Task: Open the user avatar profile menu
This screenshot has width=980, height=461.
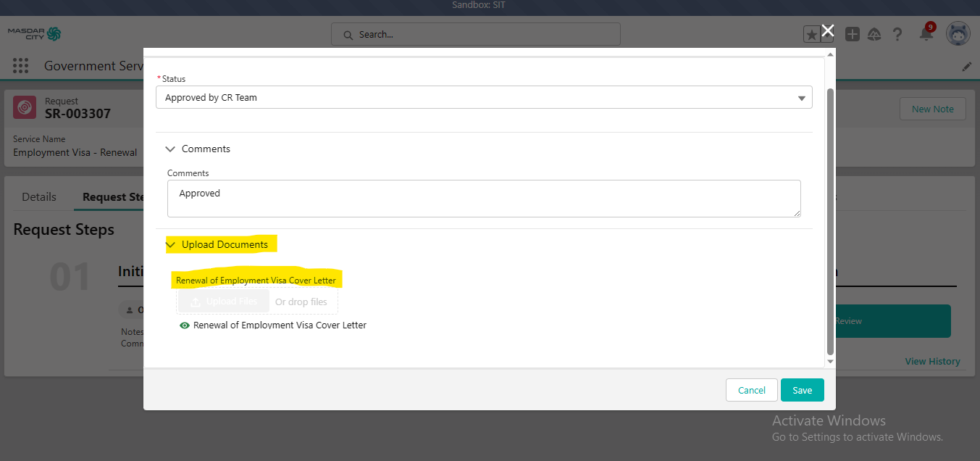Action: (958, 33)
